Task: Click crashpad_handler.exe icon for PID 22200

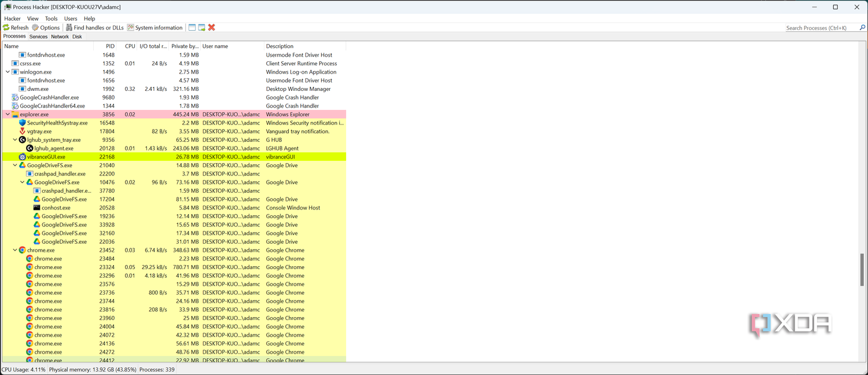Action: [30, 174]
